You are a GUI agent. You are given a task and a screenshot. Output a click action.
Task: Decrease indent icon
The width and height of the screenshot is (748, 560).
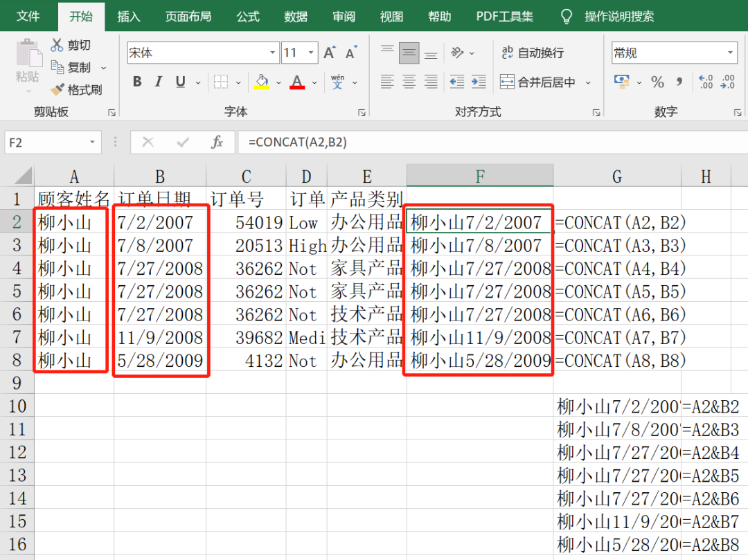(x=457, y=82)
